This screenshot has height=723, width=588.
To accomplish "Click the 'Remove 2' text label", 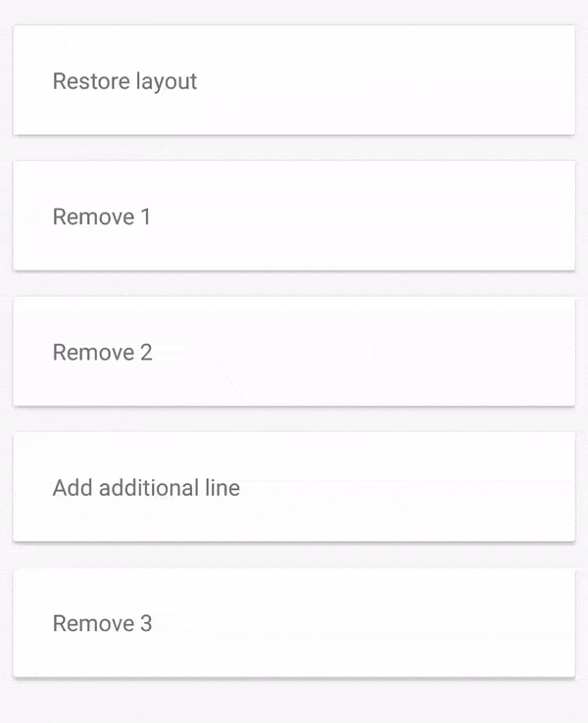I will 102,352.
